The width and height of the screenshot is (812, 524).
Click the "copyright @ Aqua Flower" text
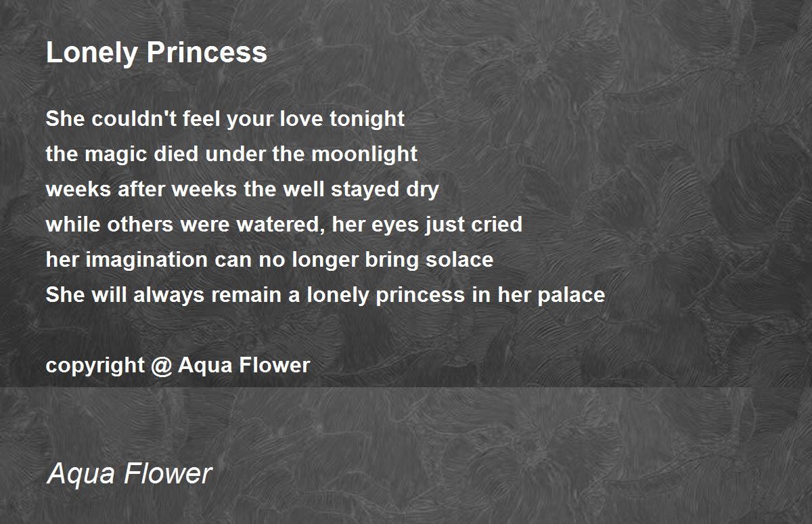178,366
